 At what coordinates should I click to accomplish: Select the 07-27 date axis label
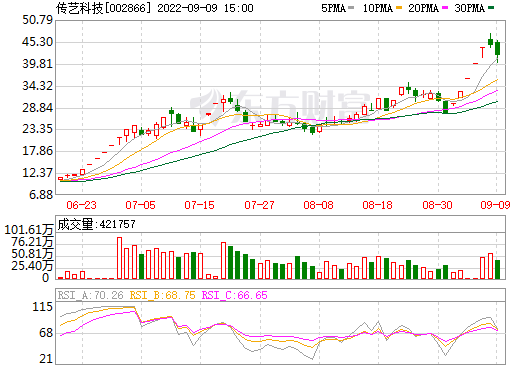[259, 205]
